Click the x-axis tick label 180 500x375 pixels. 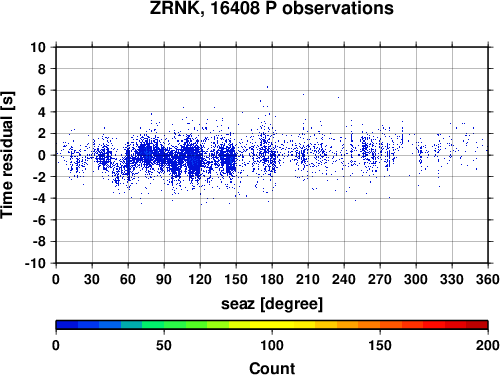pyautogui.click(x=272, y=279)
